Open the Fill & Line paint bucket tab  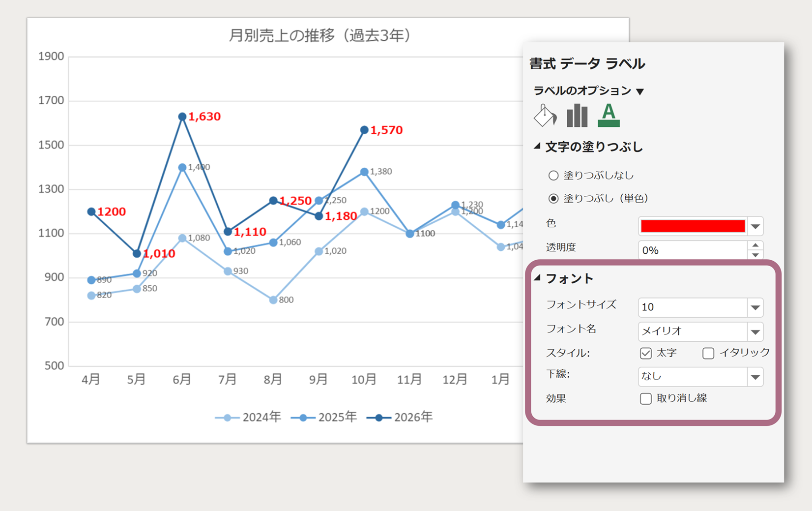point(545,116)
